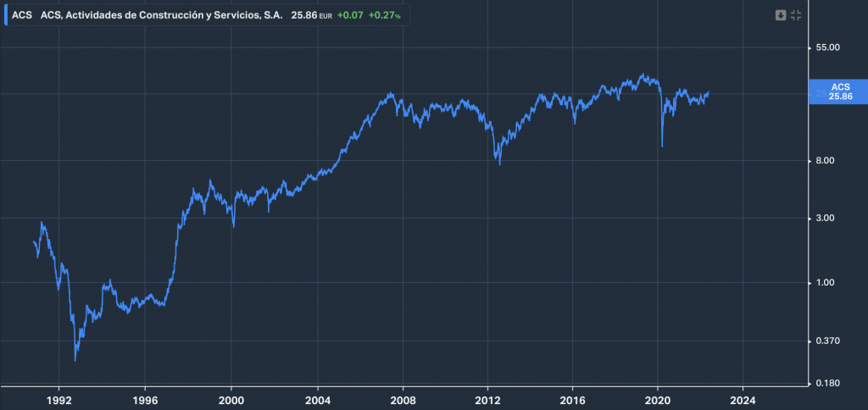Click the ACS ticker symbol in legend
This screenshot has height=410, width=868.
click(22, 15)
